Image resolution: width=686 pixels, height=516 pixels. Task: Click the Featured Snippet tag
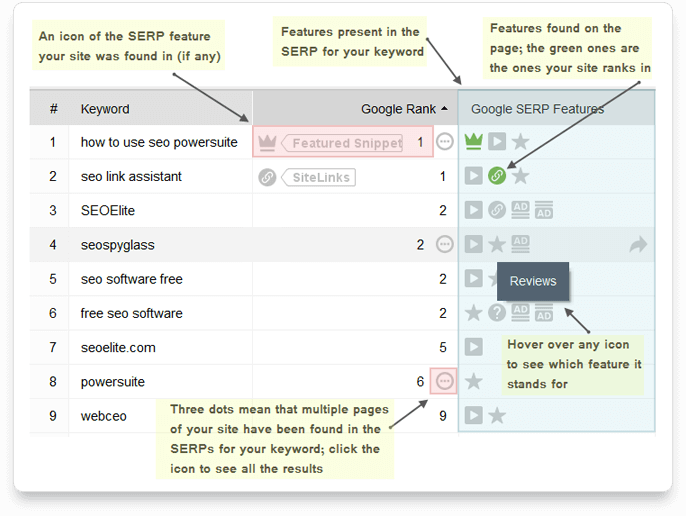tap(342, 143)
